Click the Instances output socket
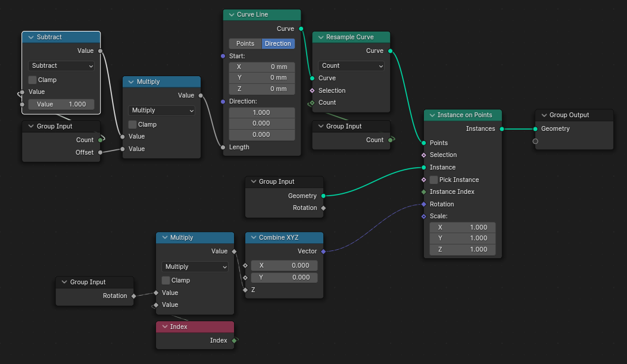 coord(502,129)
